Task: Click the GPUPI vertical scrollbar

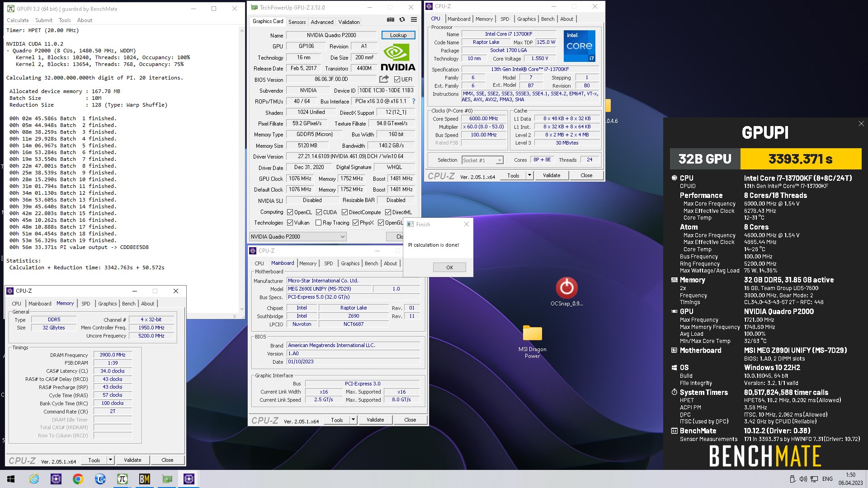Action: (241, 170)
